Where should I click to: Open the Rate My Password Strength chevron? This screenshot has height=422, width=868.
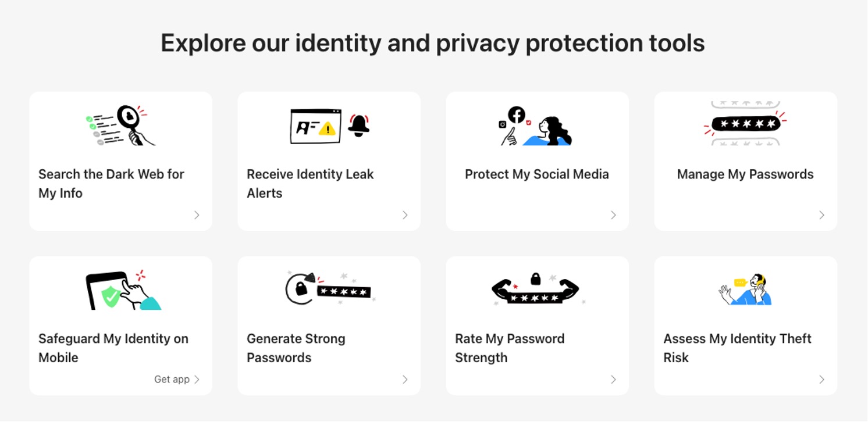point(613,380)
